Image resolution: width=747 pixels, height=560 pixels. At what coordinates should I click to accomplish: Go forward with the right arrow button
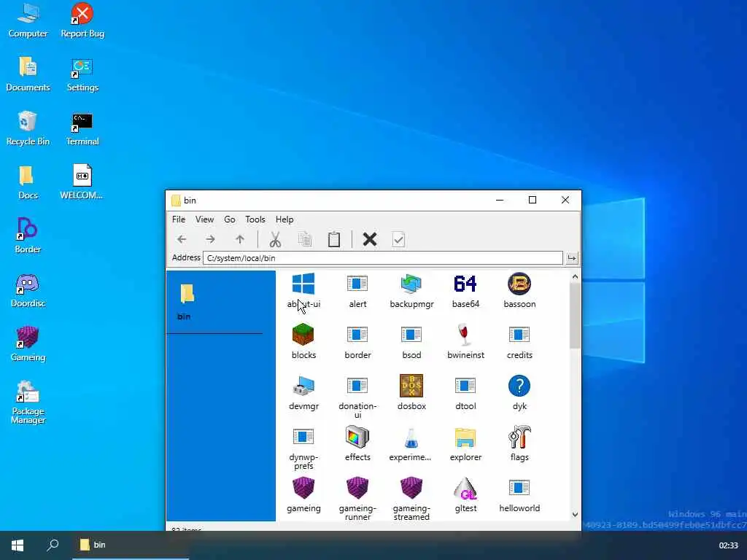point(211,239)
